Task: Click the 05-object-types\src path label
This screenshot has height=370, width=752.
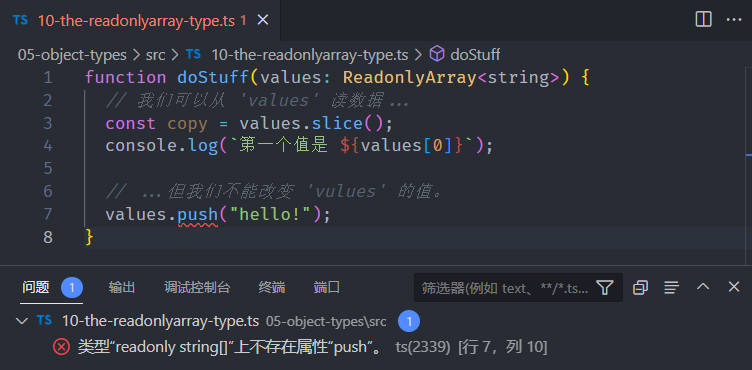Action: click(x=326, y=322)
